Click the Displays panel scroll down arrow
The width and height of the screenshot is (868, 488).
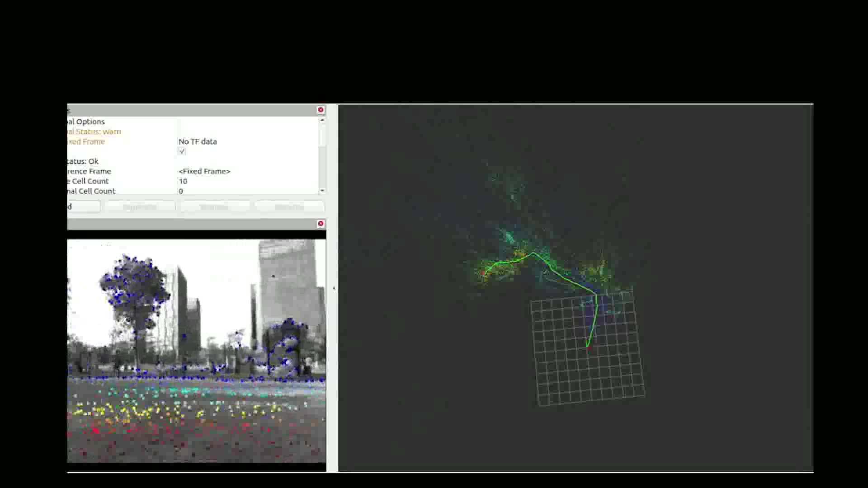(x=322, y=191)
